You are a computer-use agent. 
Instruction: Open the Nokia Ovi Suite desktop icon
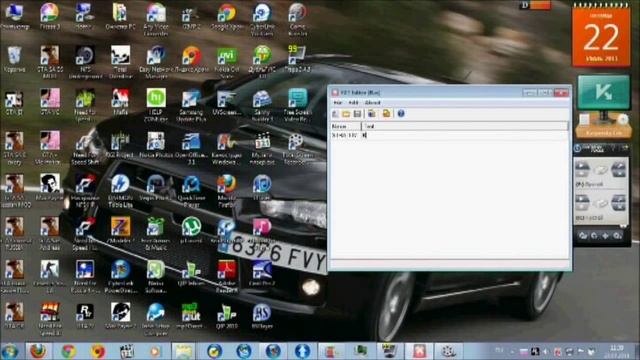click(x=227, y=62)
